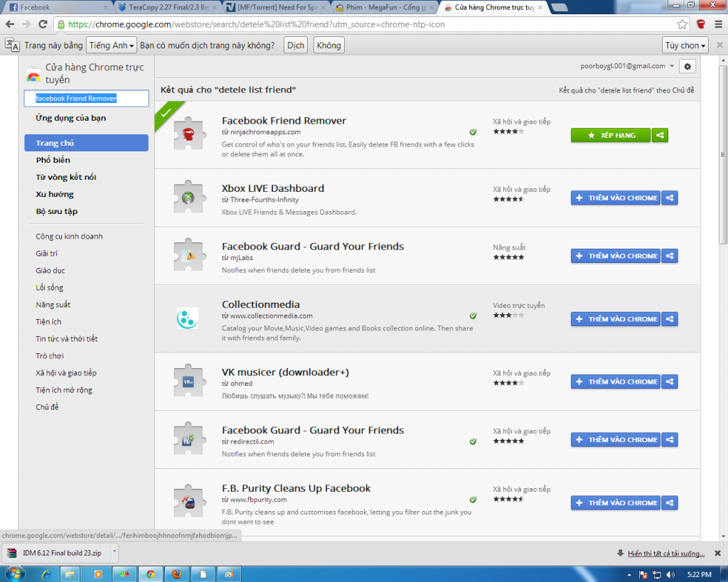Reload the current Chrome page
728x582 pixels.
click(x=43, y=24)
